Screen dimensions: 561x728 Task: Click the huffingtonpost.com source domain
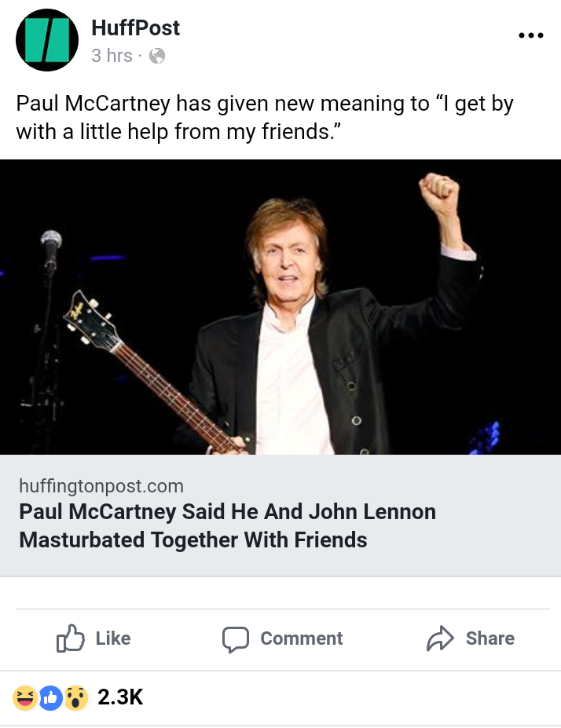tap(101, 486)
